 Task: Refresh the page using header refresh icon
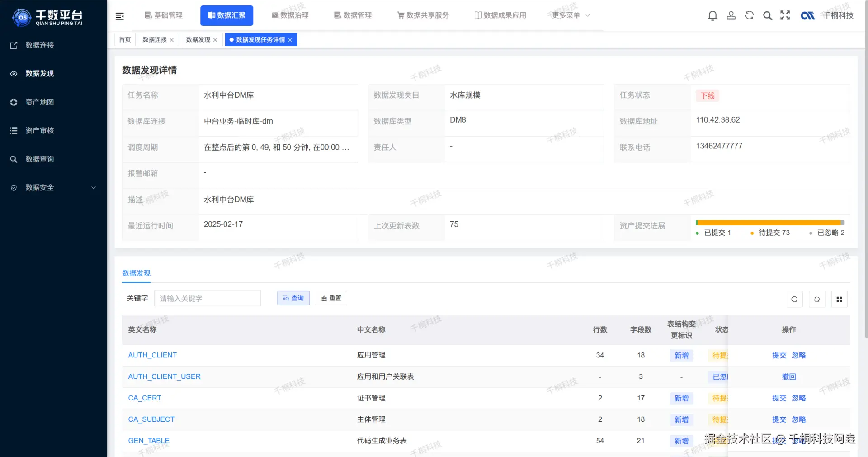tap(749, 15)
